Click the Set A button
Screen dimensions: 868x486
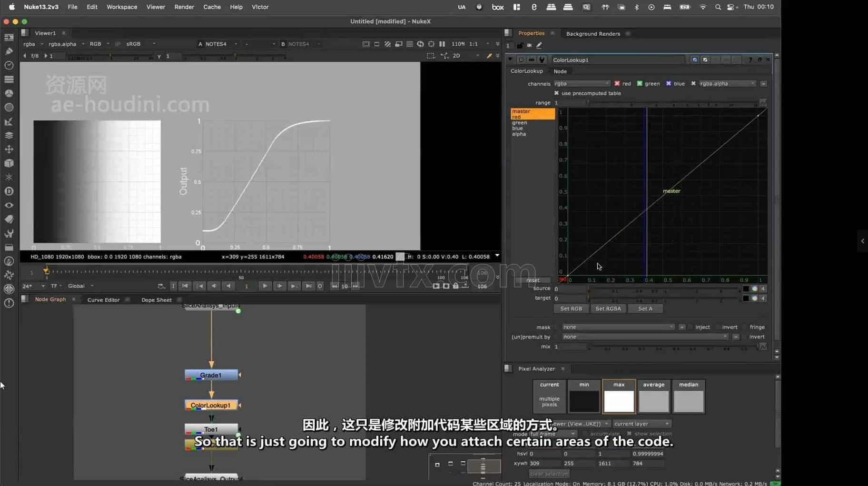coord(645,308)
